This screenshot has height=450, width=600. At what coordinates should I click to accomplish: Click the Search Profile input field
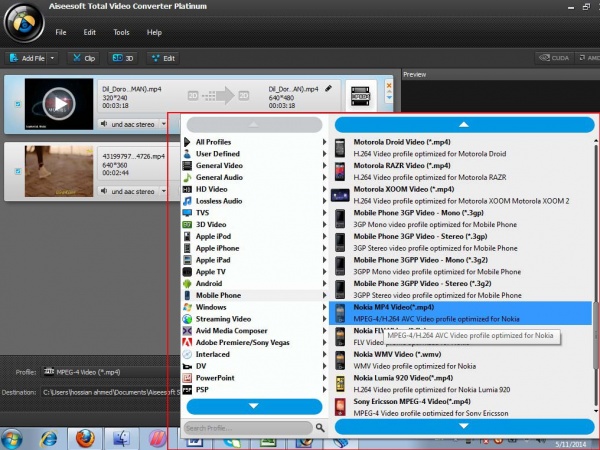click(x=248, y=428)
